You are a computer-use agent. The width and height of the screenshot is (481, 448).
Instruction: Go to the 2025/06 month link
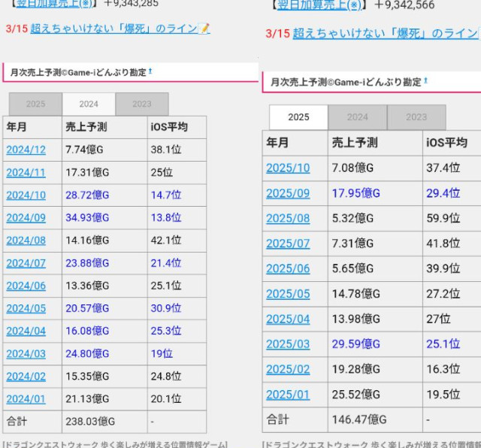click(287, 268)
